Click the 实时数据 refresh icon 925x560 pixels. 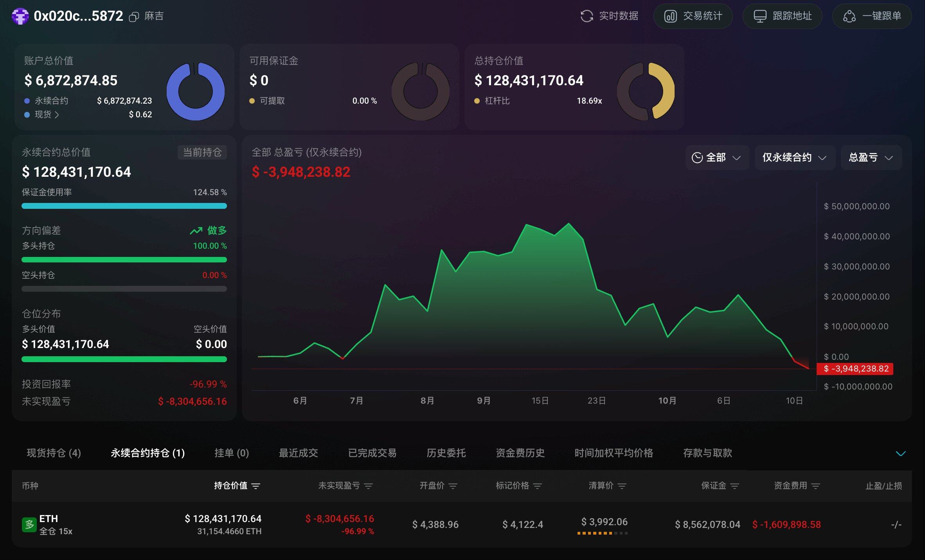click(x=587, y=16)
